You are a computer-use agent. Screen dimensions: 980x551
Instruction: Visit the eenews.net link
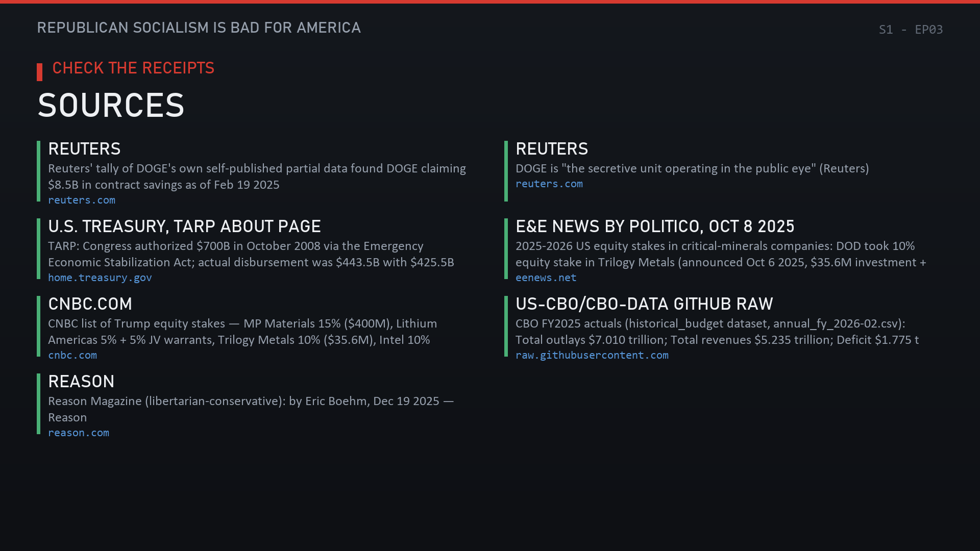point(546,278)
